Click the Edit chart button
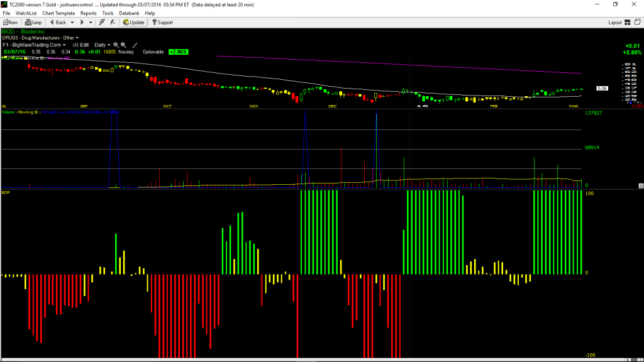644x362 pixels. [81, 45]
